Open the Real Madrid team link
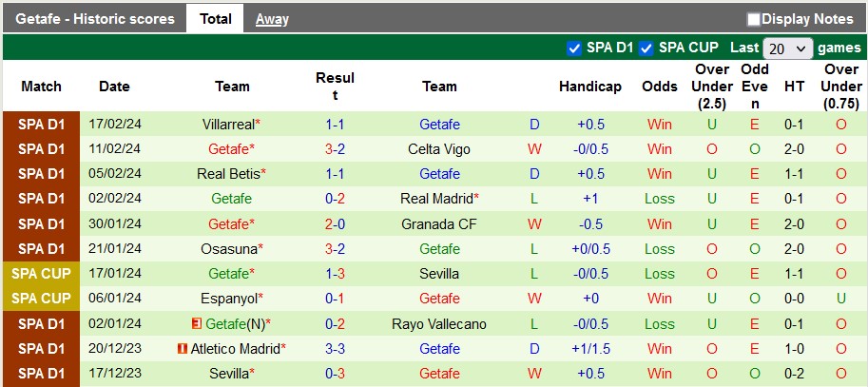 436,199
